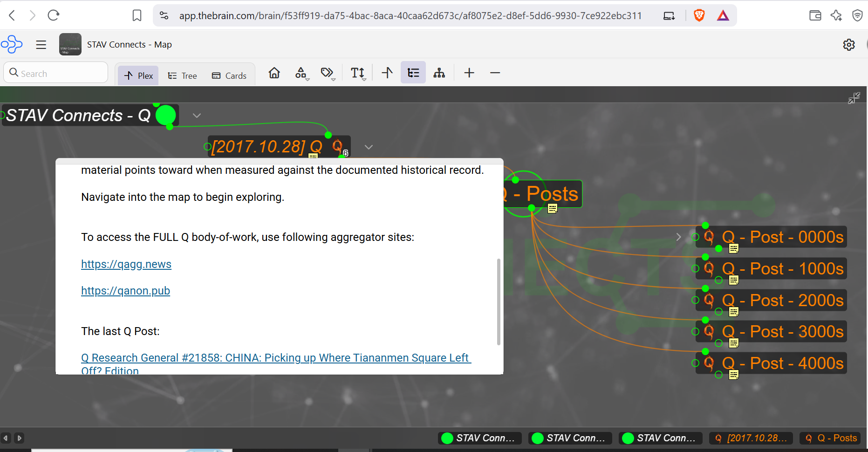Expand the arrow before Q - Post - 0000s

678,237
